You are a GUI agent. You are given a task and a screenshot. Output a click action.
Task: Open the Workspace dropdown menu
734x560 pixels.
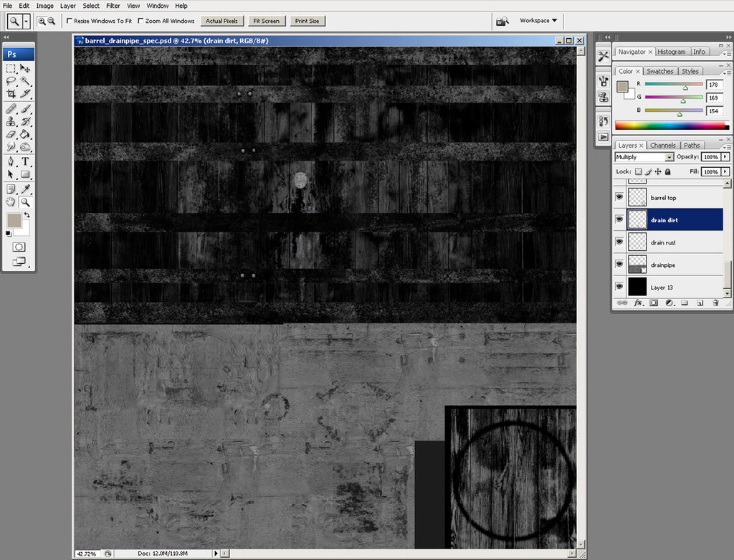pos(538,21)
